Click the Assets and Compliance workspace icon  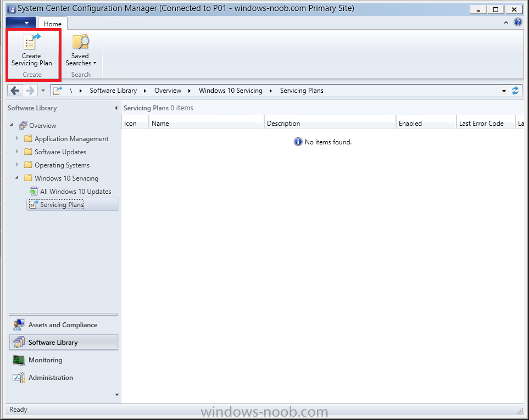pos(19,324)
